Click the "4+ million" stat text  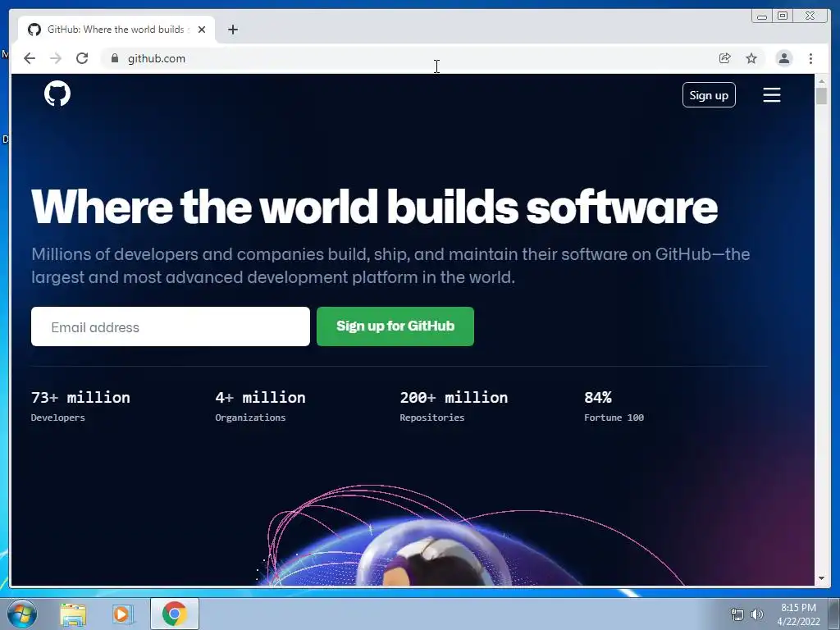[260, 397]
